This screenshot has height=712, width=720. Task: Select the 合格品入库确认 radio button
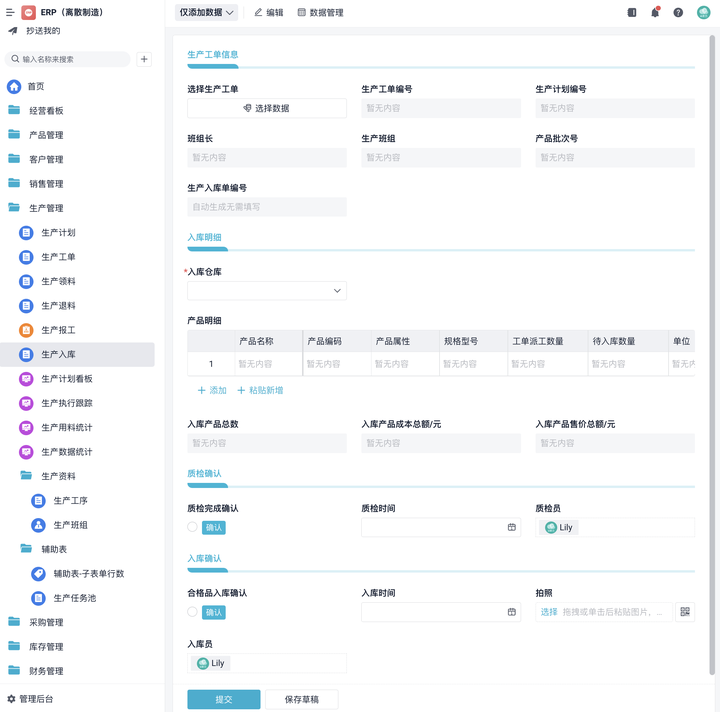point(193,612)
